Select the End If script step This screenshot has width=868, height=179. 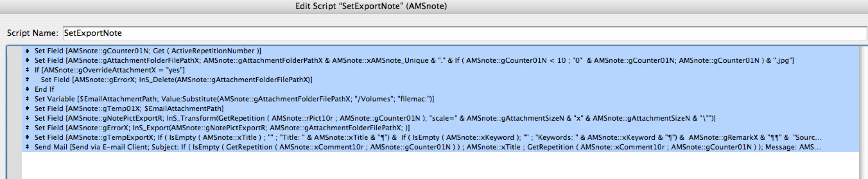pyautogui.click(x=45, y=89)
